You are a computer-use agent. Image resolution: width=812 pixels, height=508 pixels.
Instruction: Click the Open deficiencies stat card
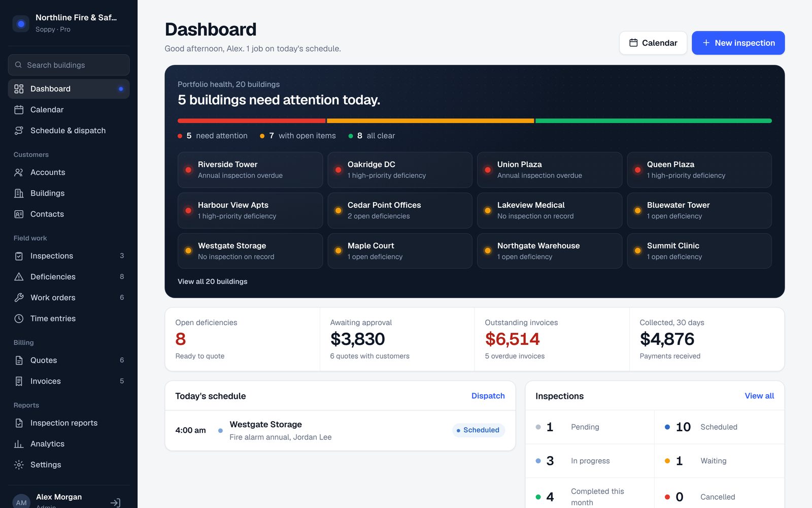point(243,339)
